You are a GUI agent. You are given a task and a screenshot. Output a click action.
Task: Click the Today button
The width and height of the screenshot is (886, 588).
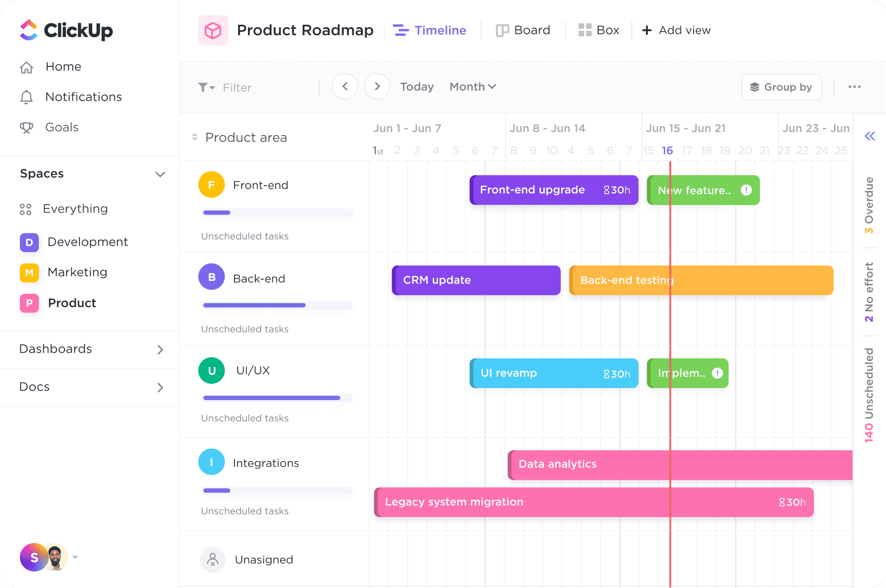coord(417,86)
